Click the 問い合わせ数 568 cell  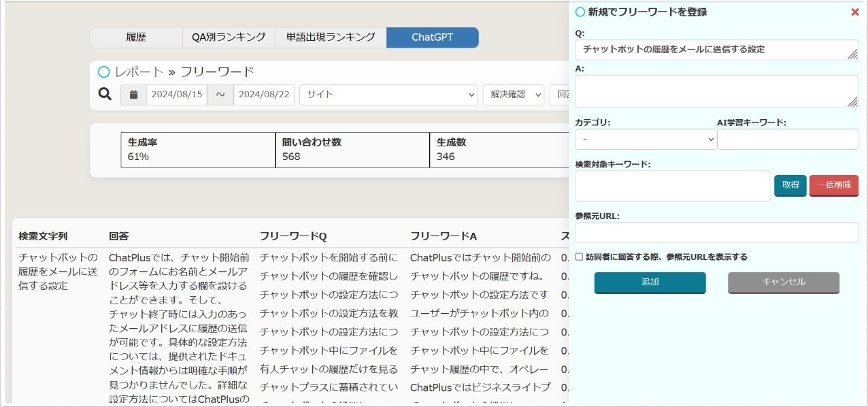pyautogui.click(x=352, y=150)
